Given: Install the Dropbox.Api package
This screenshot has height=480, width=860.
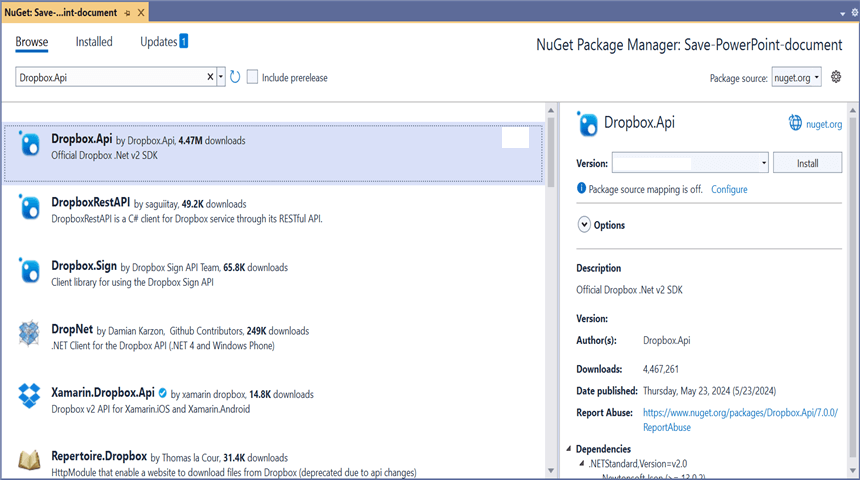Looking at the screenshot, I should 807,163.
